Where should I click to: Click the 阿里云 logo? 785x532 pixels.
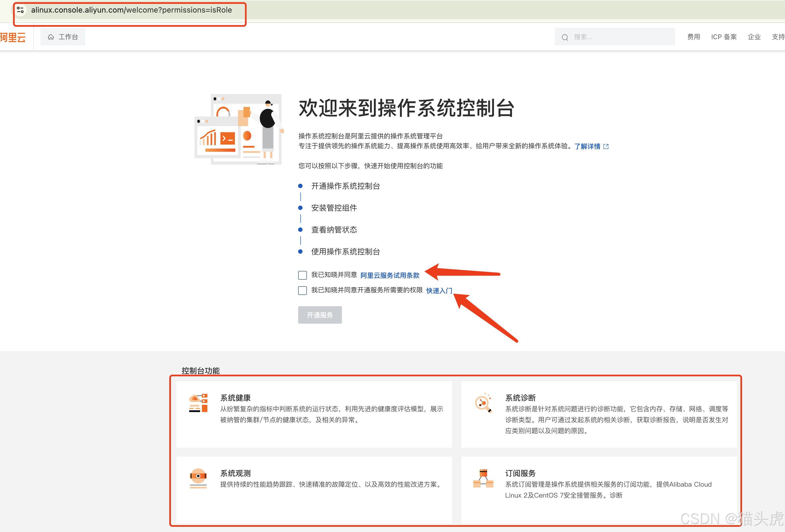click(x=13, y=37)
